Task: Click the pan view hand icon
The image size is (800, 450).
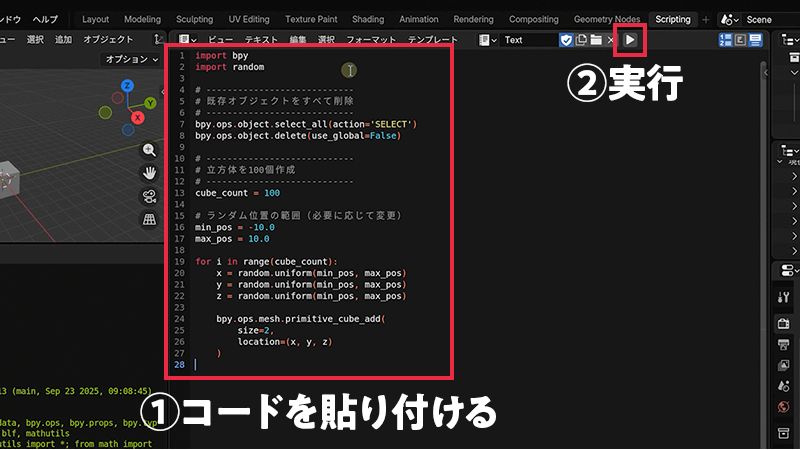Action: pos(149,173)
